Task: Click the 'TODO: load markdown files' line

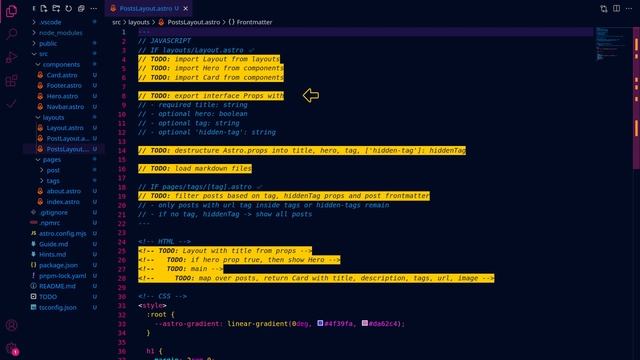Action: tap(195, 169)
